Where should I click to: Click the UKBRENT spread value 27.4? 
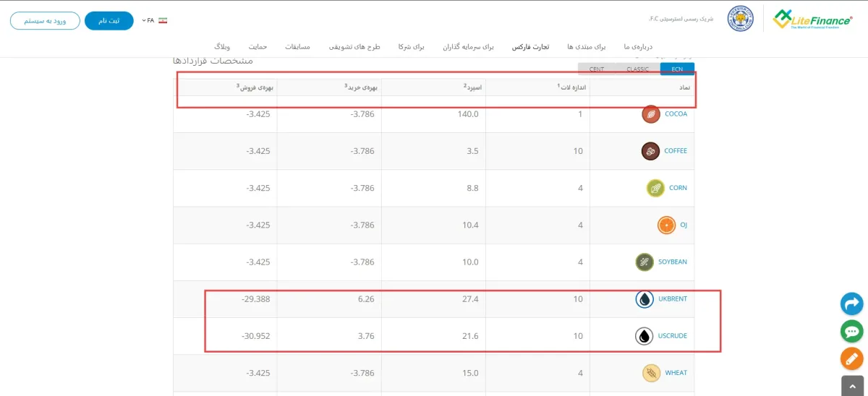pos(470,299)
